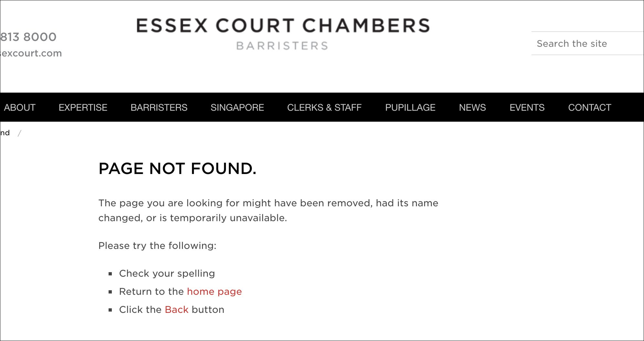
Task: Click the paragraph about the page being removed
Action: click(x=268, y=210)
